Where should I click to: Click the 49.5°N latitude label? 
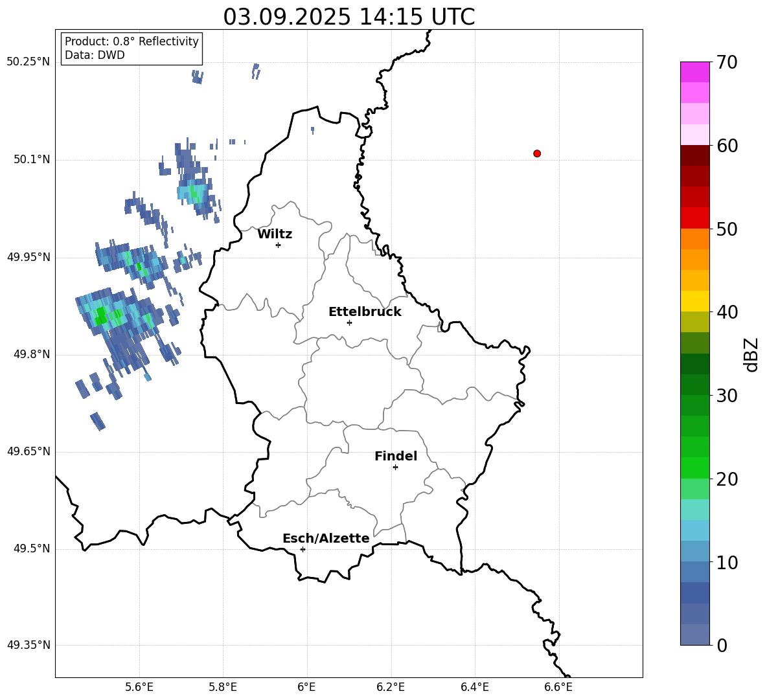[x=32, y=548]
